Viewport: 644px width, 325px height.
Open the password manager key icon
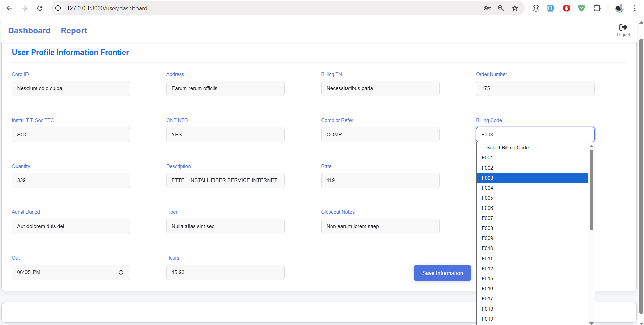487,8
